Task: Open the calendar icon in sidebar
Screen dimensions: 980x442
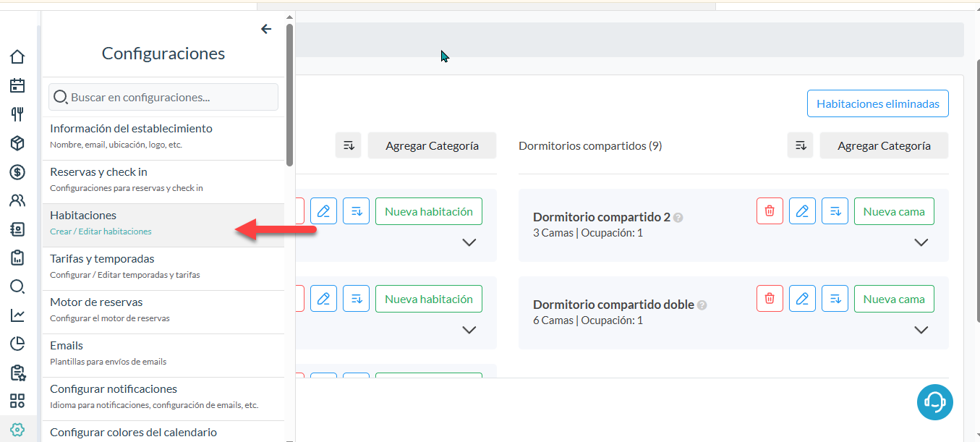Action: [x=17, y=85]
